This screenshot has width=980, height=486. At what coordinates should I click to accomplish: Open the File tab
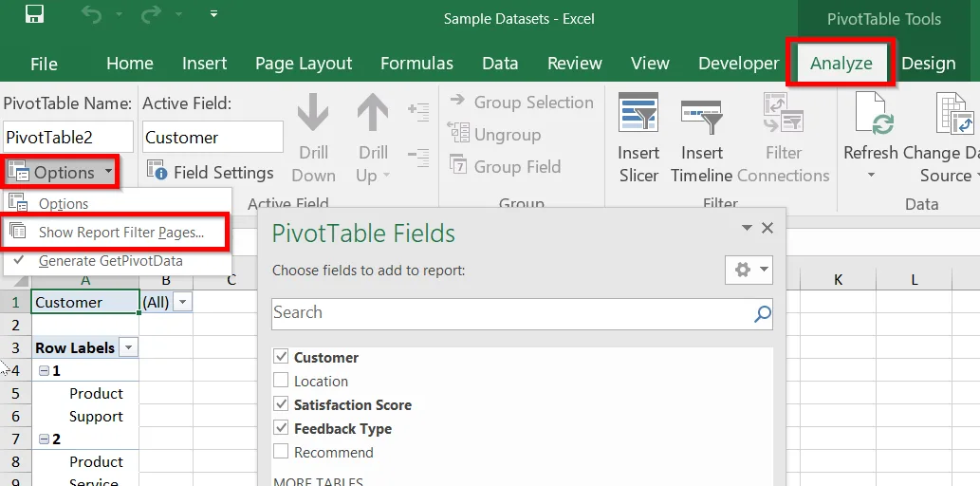coord(44,64)
